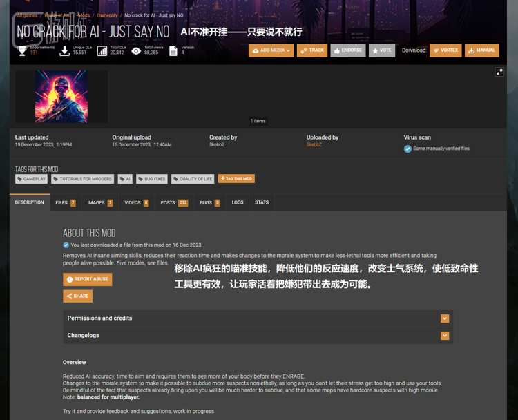The image size is (518, 420).
Task: Share this mod page
Action: (x=77, y=296)
